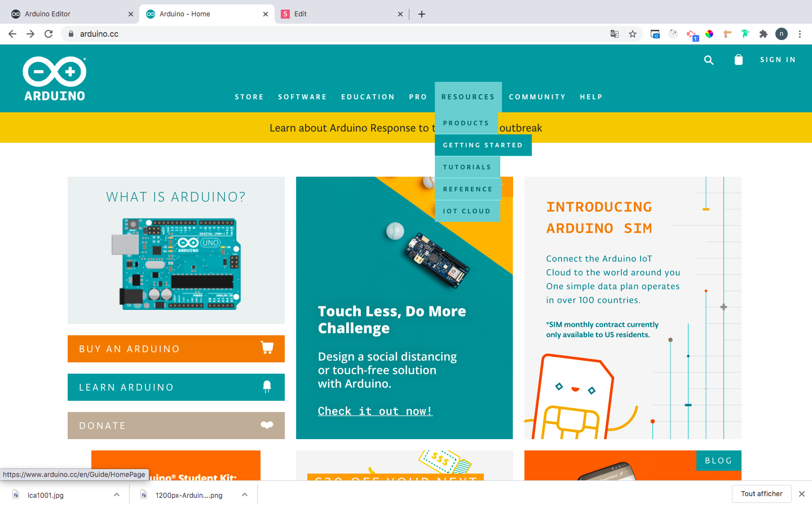Click the green hummingbird extension icon
The width and height of the screenshot is (812, 508).
(745, 34)
